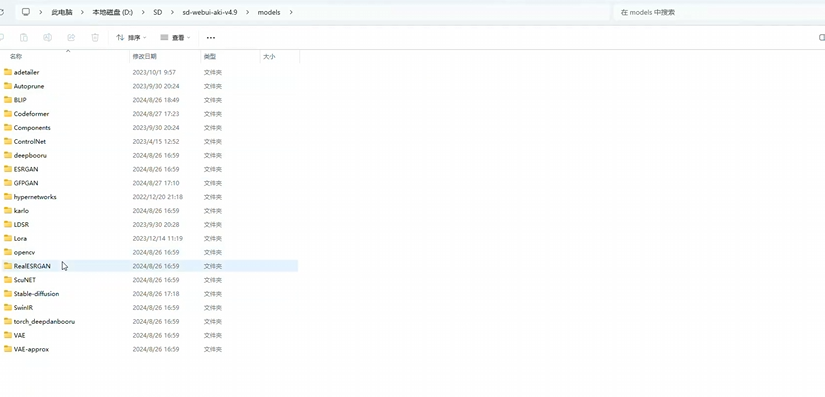
Task: Select the Lora folder icon
Action: (8, 238)
